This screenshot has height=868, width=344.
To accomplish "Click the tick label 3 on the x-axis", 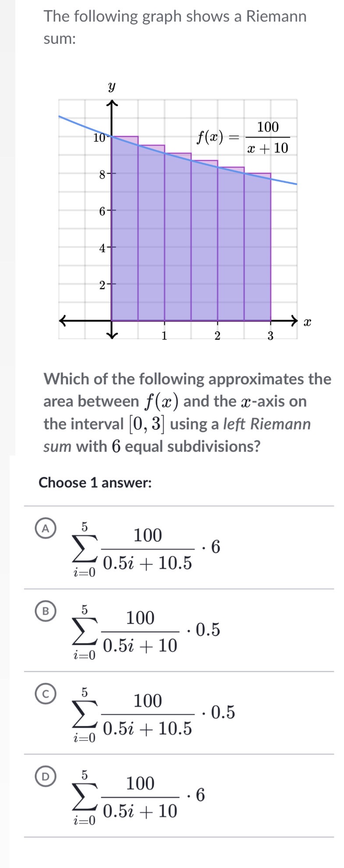I will (270, 337).
